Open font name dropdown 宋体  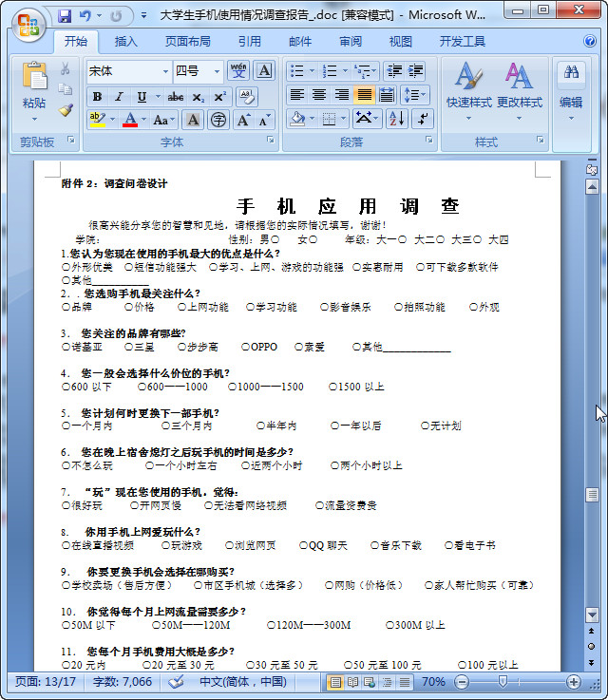(165, 71)
